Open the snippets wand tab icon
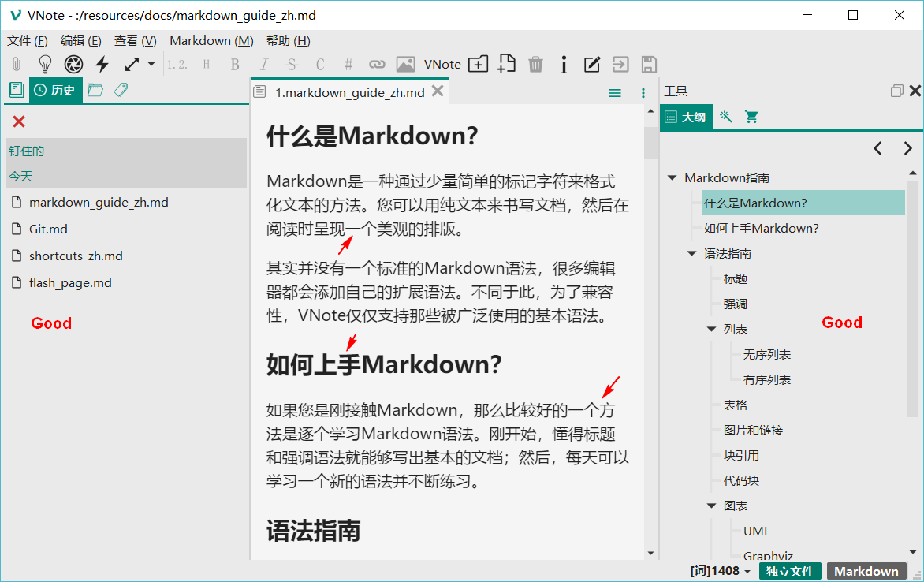This screenshot has height=582, width=924. pyautogui.click(x=725, y=117)
